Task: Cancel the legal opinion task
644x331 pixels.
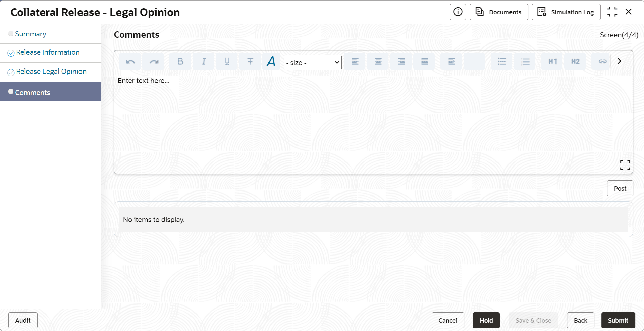Action: pyautogui.click(x=448, y=320)
